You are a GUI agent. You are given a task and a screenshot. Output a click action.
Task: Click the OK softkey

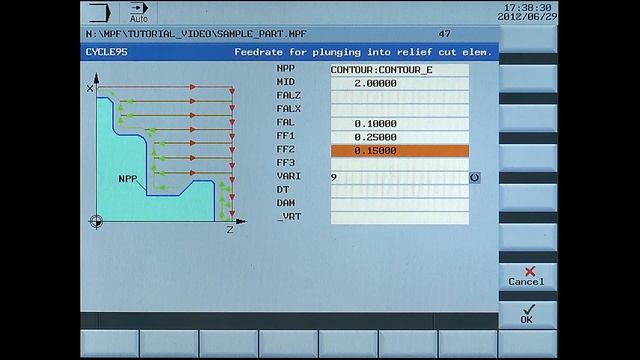(x=527, y=314)
